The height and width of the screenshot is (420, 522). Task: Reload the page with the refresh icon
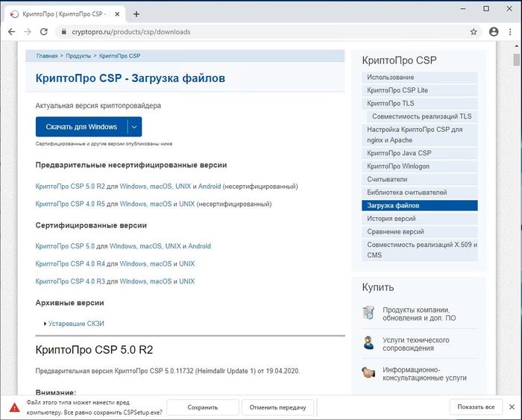(43, 31)
